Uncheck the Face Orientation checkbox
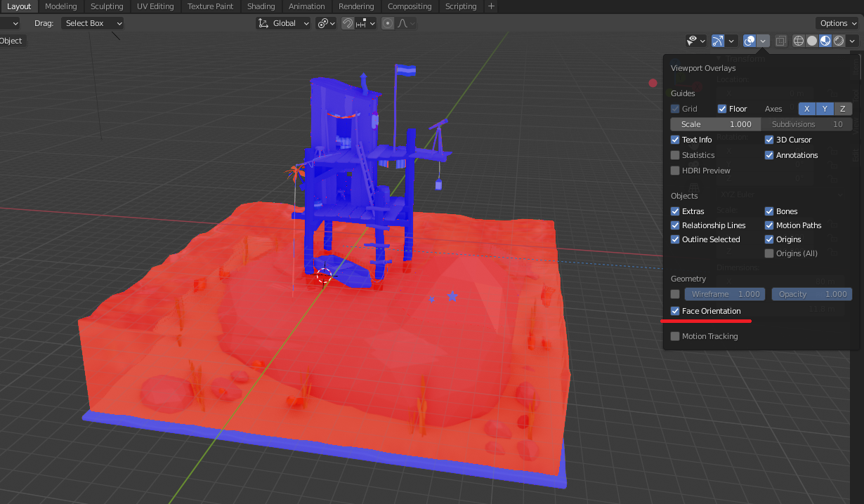Screen dimensions: 864x504 [675, 311]
